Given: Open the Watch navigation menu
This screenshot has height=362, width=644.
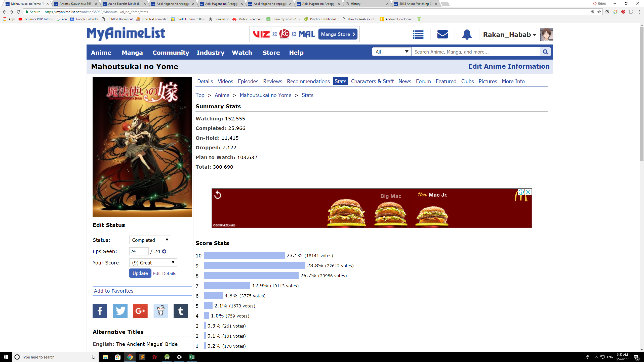Looking at the screenshot, I should (242, 53).
